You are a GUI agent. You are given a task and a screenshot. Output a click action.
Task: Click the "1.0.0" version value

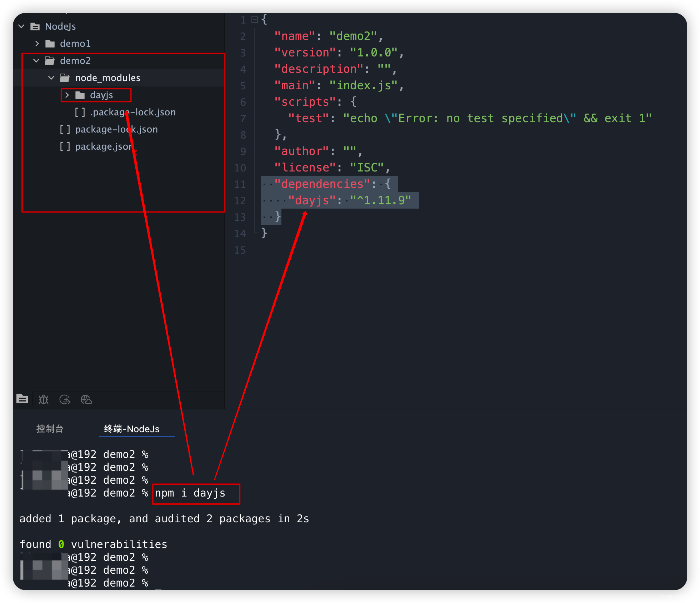[x=374, y=53]
